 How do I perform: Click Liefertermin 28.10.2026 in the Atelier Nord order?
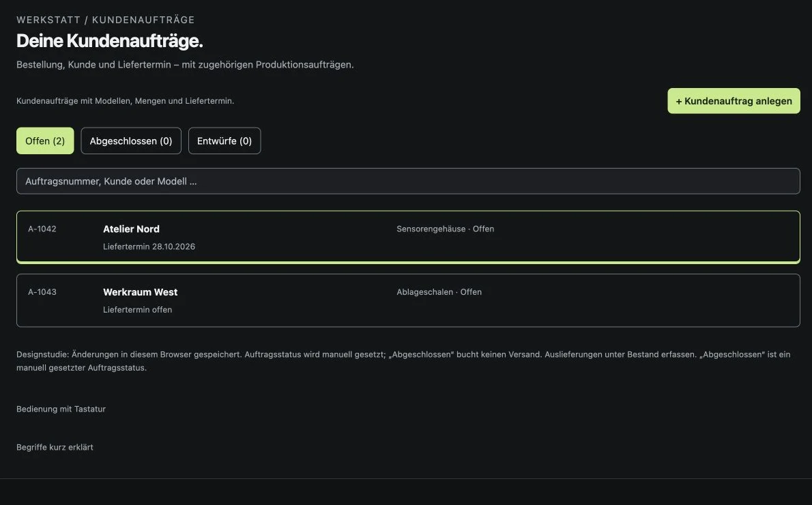point(149,246)
